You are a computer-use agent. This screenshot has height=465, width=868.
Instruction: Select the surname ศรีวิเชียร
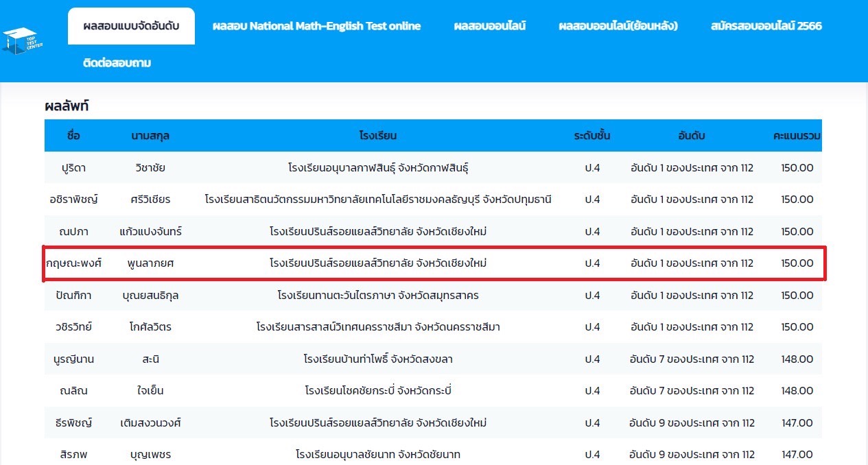click(150, 200)
